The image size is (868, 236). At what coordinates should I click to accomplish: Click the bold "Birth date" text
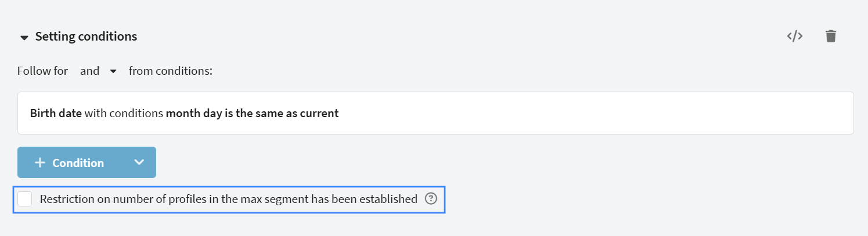56,113
